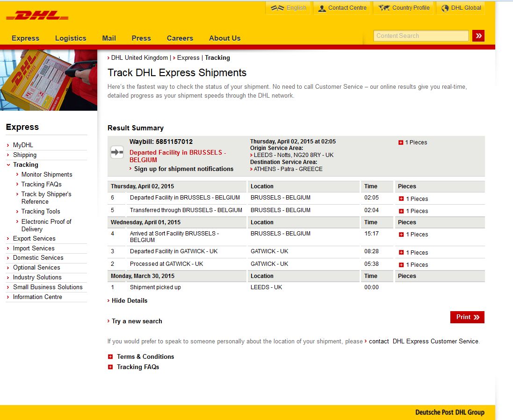Expand pieces for Processed at GATWICK row
This screenshot has width=513, height=420.
401,264
